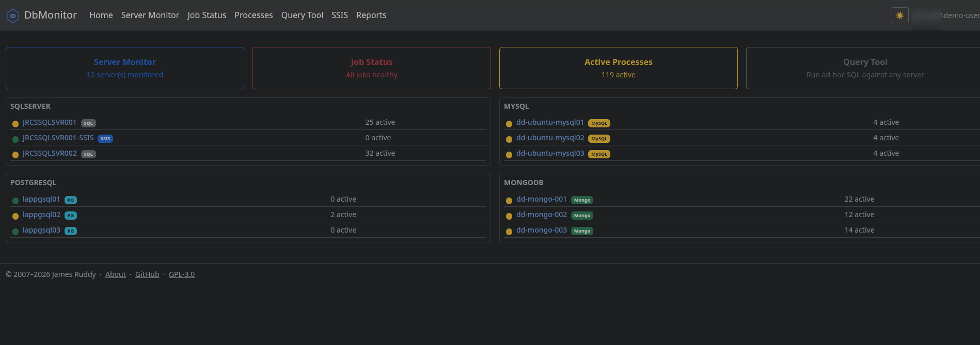
Task: Open the Query Tool summary card
Action: (x=863, y=68)
